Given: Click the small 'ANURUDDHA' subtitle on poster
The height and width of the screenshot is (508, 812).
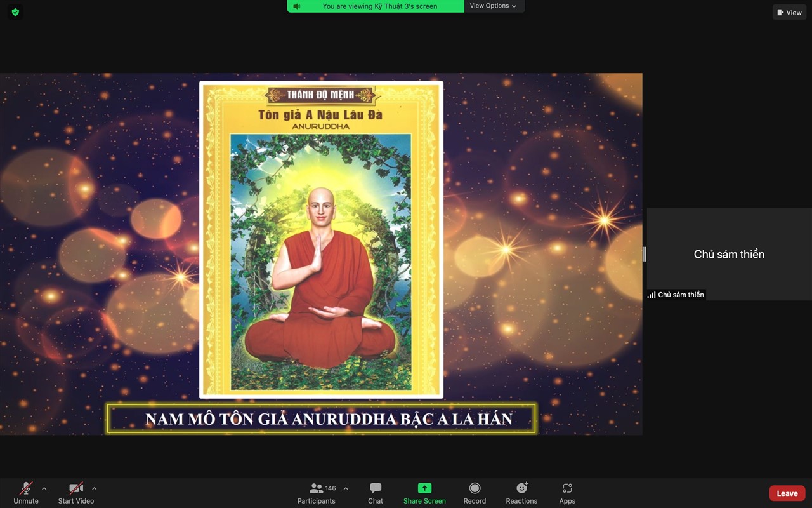Looking at the screenshot, I should [320, 126].
